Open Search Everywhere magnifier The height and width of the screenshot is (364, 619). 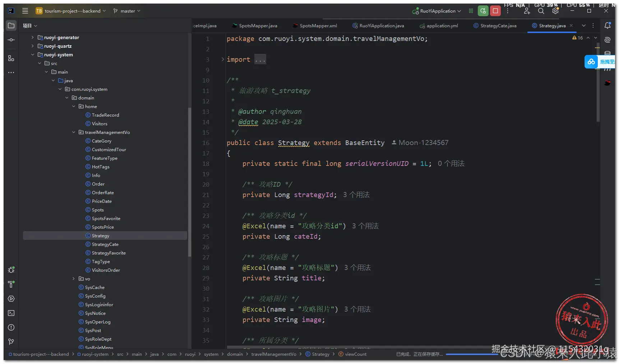click(541, 11)
